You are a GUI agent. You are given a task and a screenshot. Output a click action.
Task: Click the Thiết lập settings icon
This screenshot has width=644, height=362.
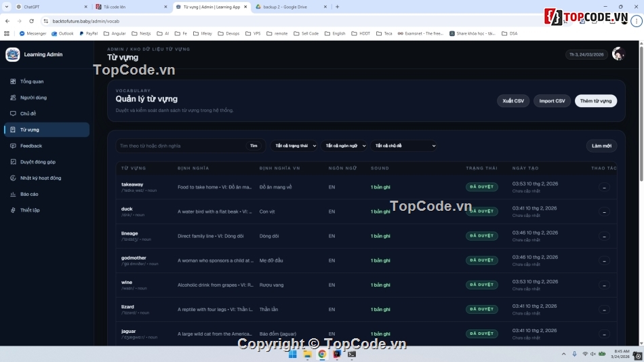tap(13, 210)
